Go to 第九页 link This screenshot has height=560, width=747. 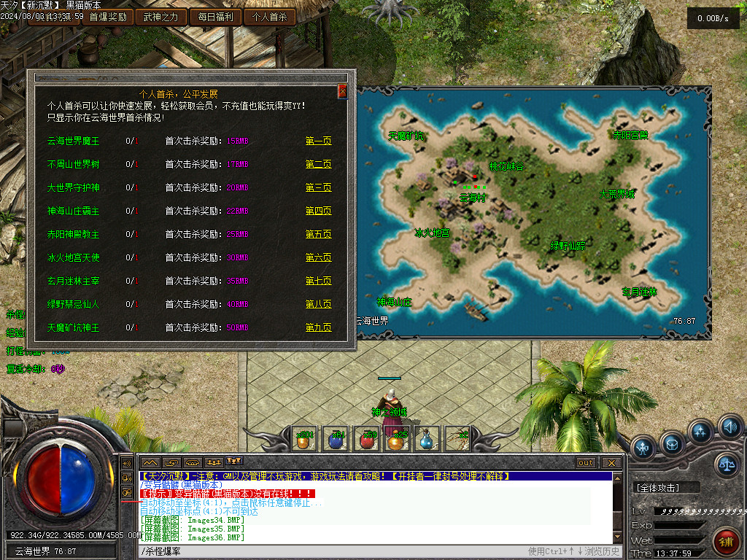pos(318,327)
